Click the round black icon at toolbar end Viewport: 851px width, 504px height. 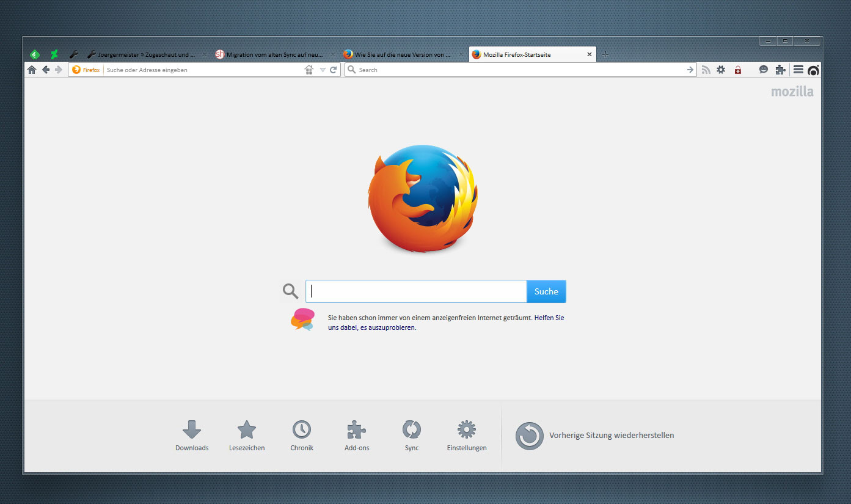coord(813,70)
